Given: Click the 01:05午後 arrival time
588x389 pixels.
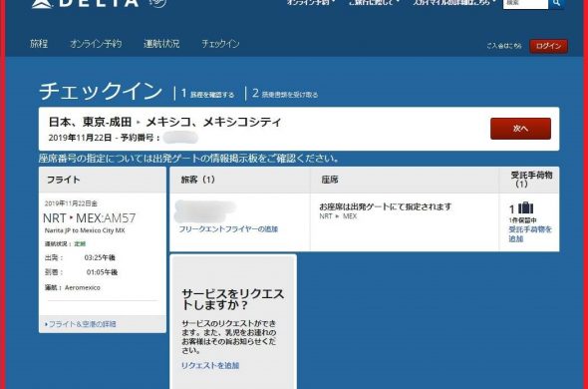Looking at the screenshot, I should (102, 272).
